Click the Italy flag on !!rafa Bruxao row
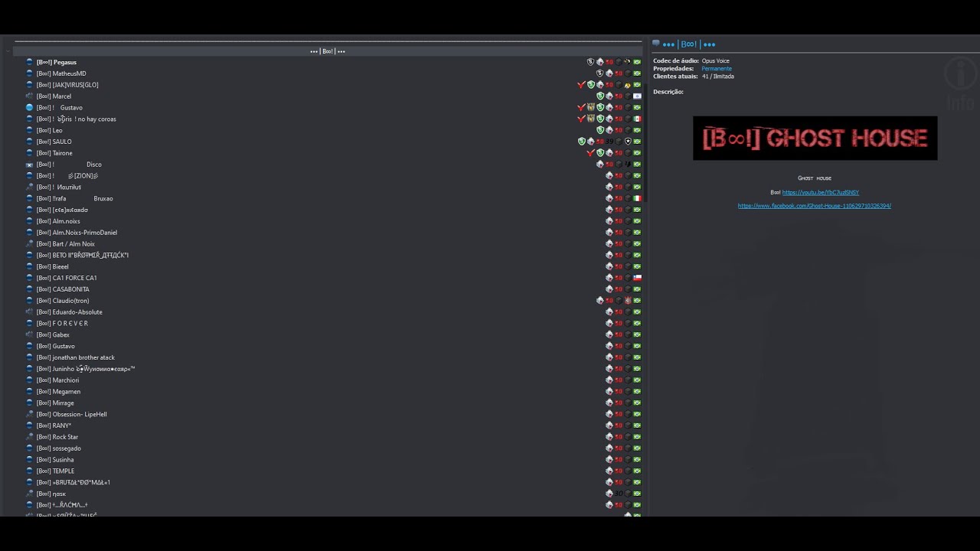980x551 pixels. click(x=637, y=198)
